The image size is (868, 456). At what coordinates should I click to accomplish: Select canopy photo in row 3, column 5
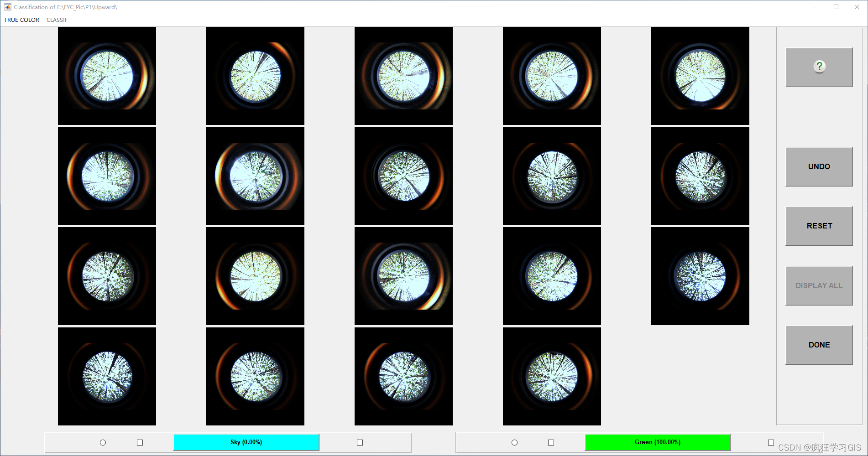(700, 276)
